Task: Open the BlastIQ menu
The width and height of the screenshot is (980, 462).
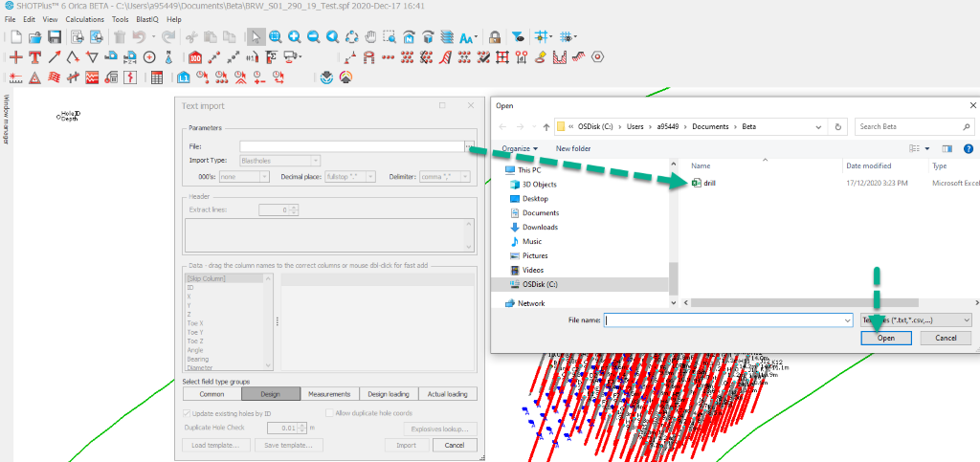Action: tap(147, 19)
